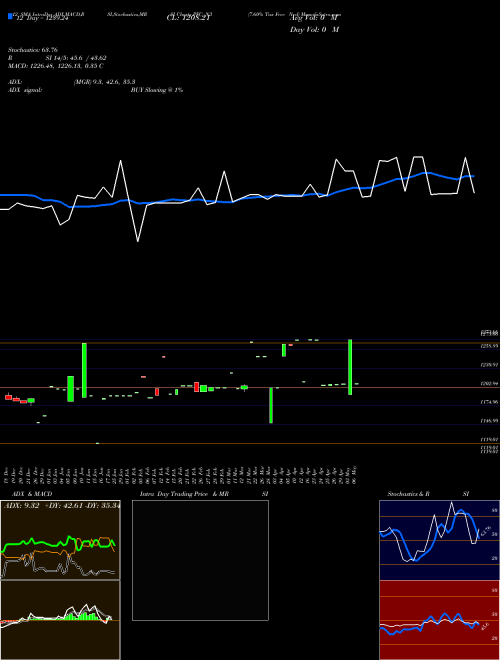Select the 'CL: 1205.21' closing price text
The width and height of the screenshot is (500, 660).
click(x=188, y=19)
